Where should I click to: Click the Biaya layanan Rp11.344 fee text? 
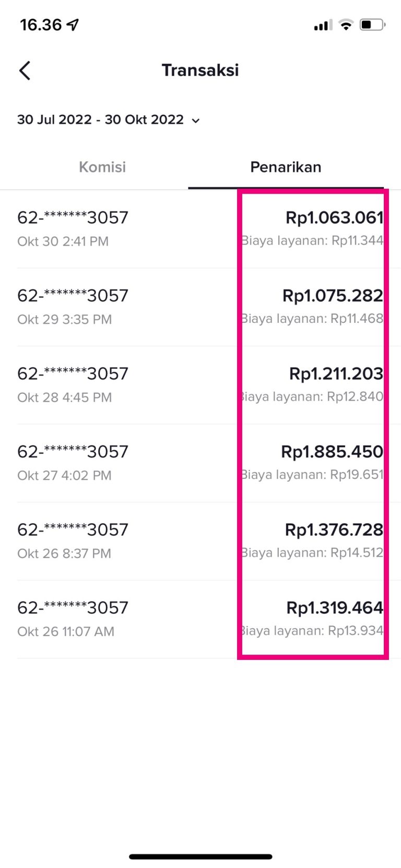coord(312,240)
